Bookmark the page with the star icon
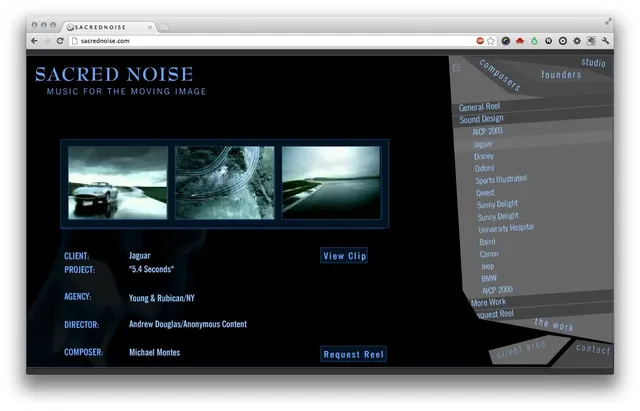This screenshot has width=640, height=411. pyautogui.click(x=491, y=41)
